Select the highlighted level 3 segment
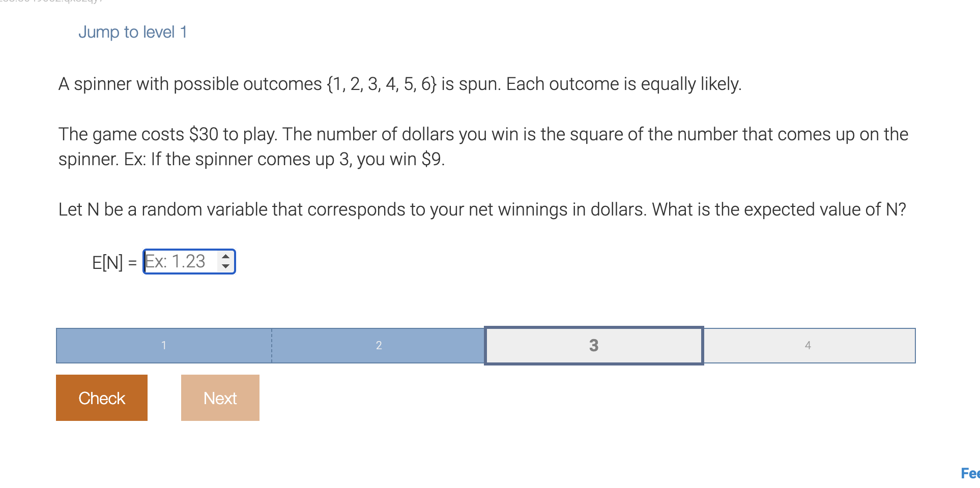Viewport: 980px width, 488px height. [593, 346]
